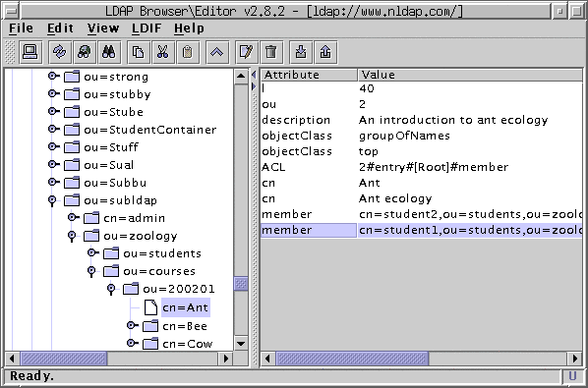Click the attribute table scroll right arrow
The height and width of the screenshot is (388, 588).
(x=575, y=359)
